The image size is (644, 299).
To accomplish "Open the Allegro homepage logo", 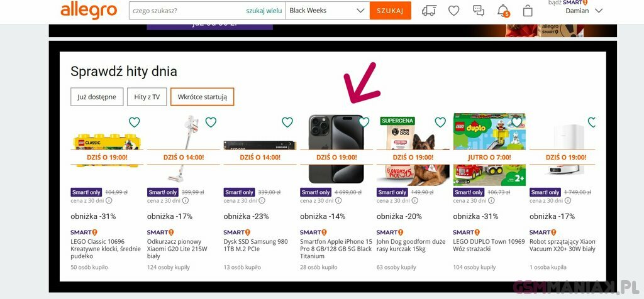I will coord(89,10).
